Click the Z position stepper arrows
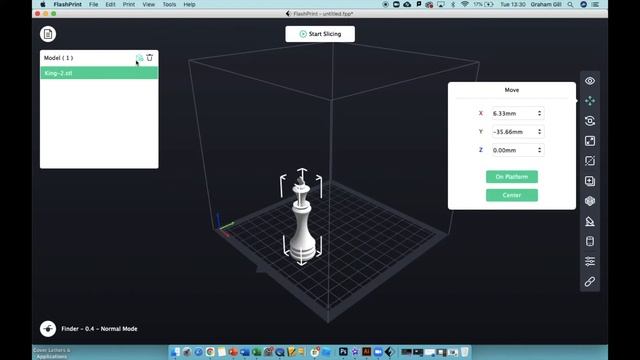This screenshot has width=640, height=360. (x=540, y=150)
